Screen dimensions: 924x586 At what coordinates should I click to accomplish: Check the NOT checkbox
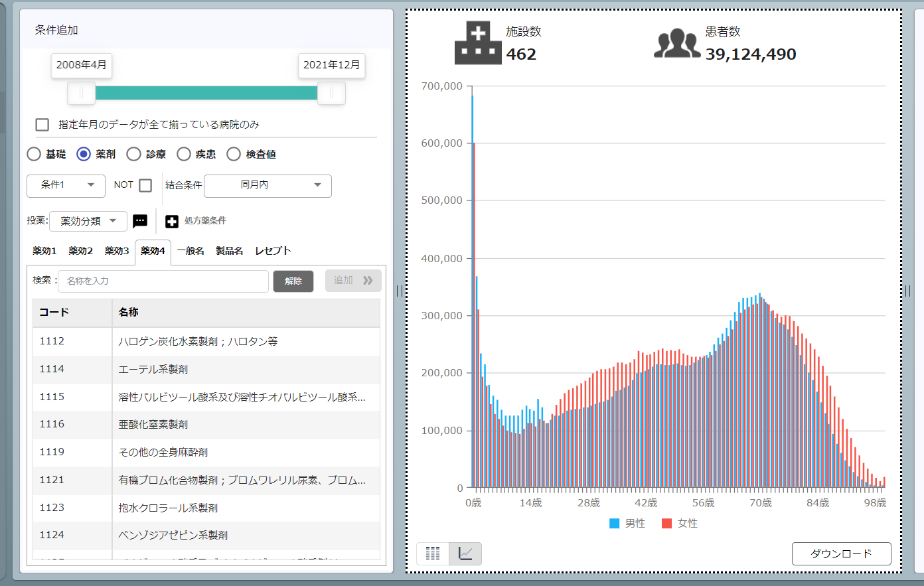pos(145,185)
